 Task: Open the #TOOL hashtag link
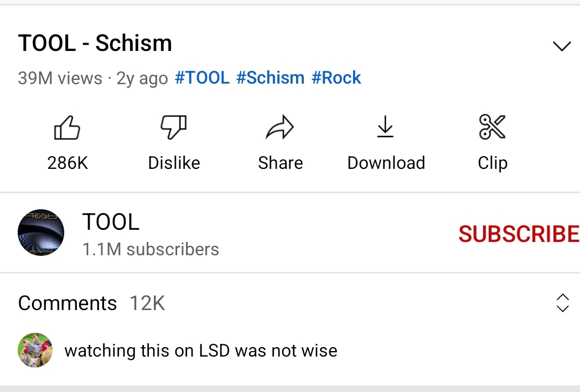[202, 78]
